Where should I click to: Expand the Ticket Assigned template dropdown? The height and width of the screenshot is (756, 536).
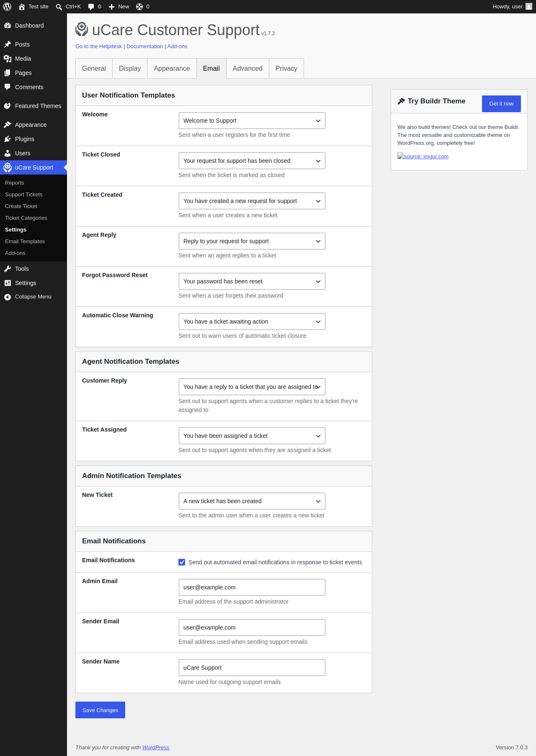[252, 436]
